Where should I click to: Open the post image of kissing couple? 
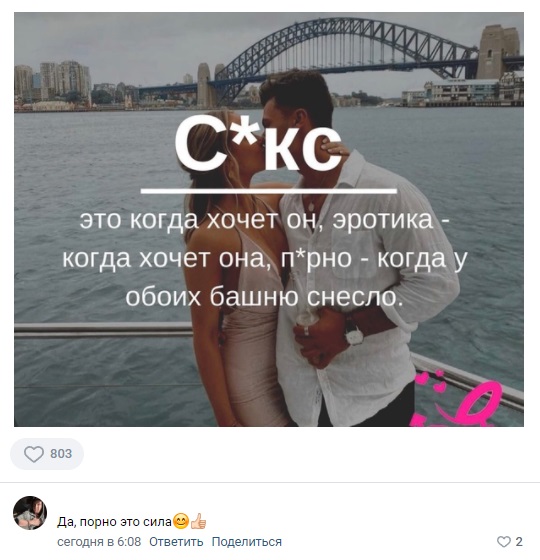[269, 219]
